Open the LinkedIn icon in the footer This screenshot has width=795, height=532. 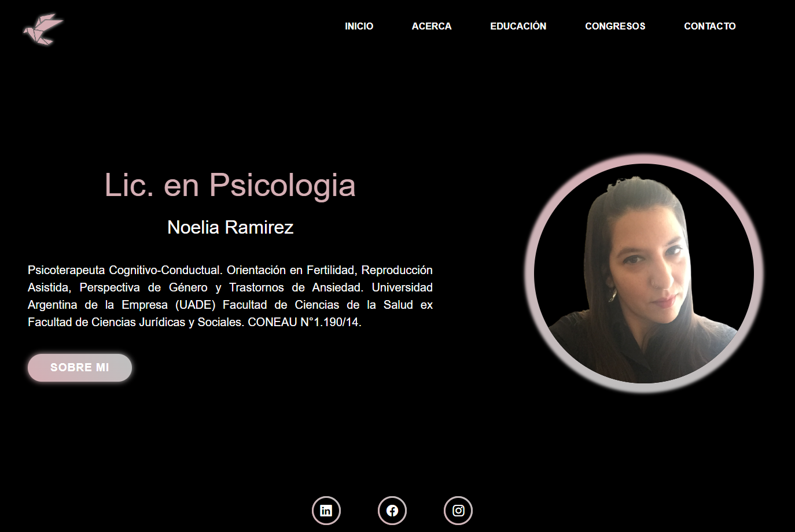pos(326,511)
